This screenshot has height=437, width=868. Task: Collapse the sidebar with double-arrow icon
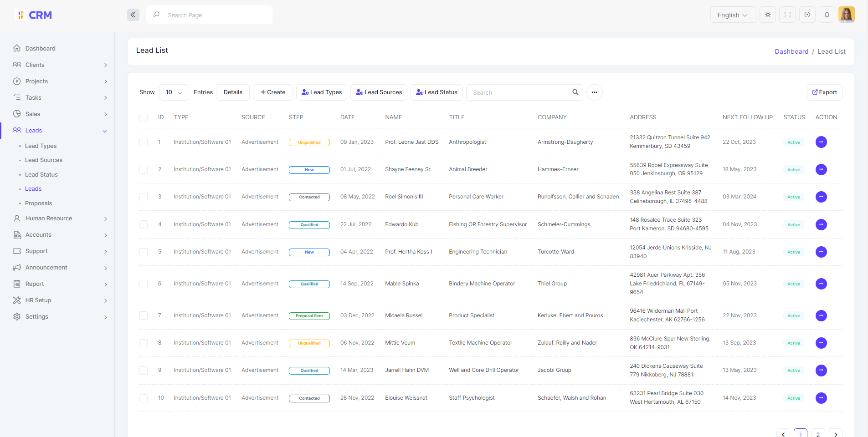[133, 15]
